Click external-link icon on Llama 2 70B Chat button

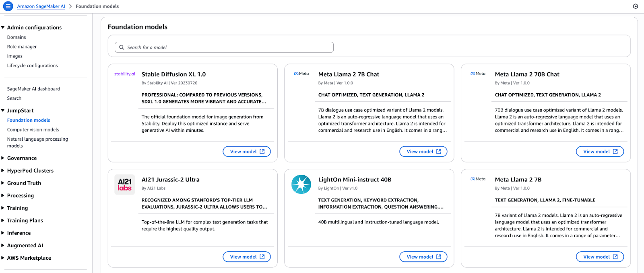tap(615, 152)
